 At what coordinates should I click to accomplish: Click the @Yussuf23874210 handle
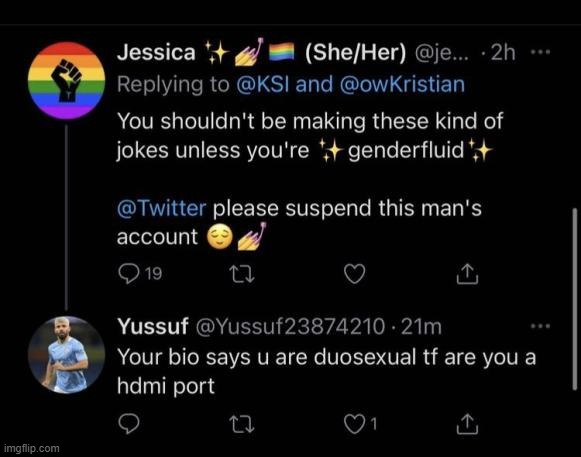pyautogui.click(x=290, y=327)
